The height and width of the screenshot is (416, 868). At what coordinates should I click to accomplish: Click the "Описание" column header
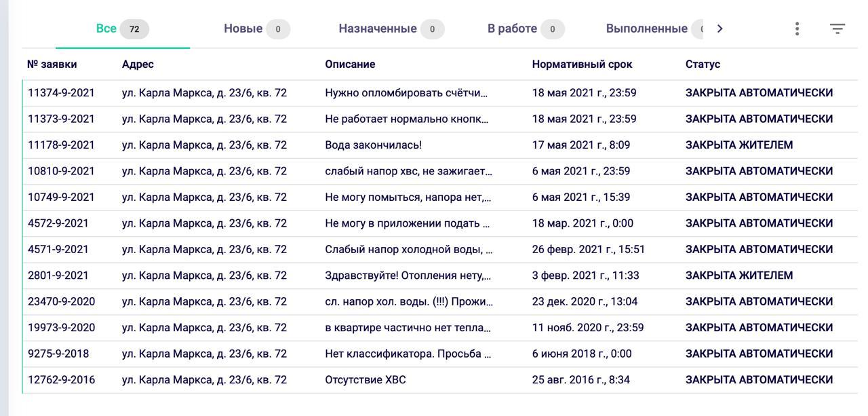350,64
